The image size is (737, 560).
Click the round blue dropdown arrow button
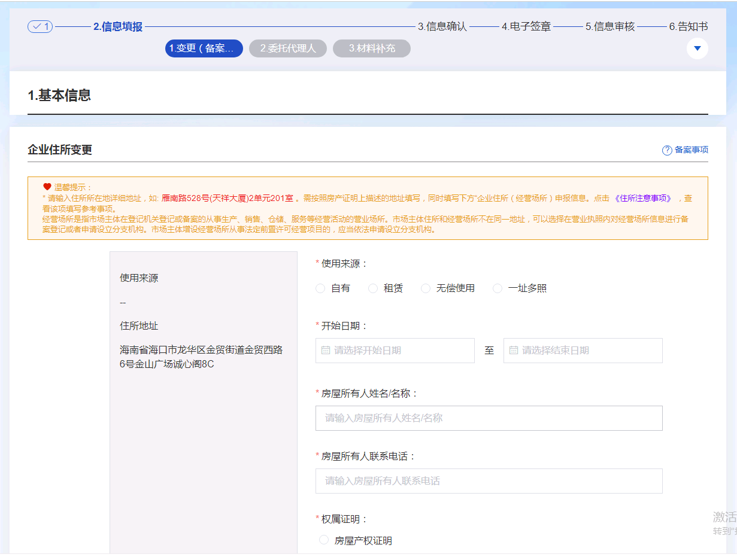point(697,48)
